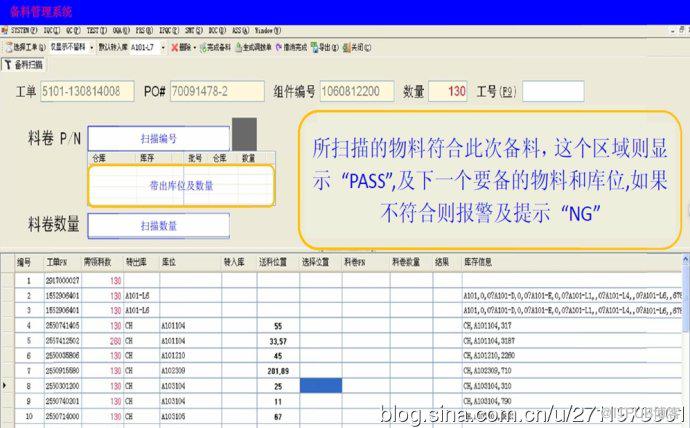Focus the 料卷数量 scan input box
The height and width of the screenshot is (428, 690).
coord(158,226)
